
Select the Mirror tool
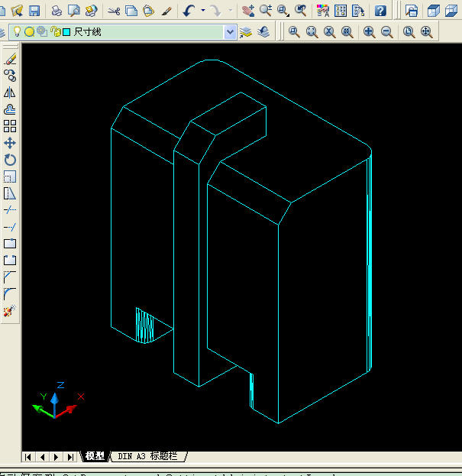(10, 92)
